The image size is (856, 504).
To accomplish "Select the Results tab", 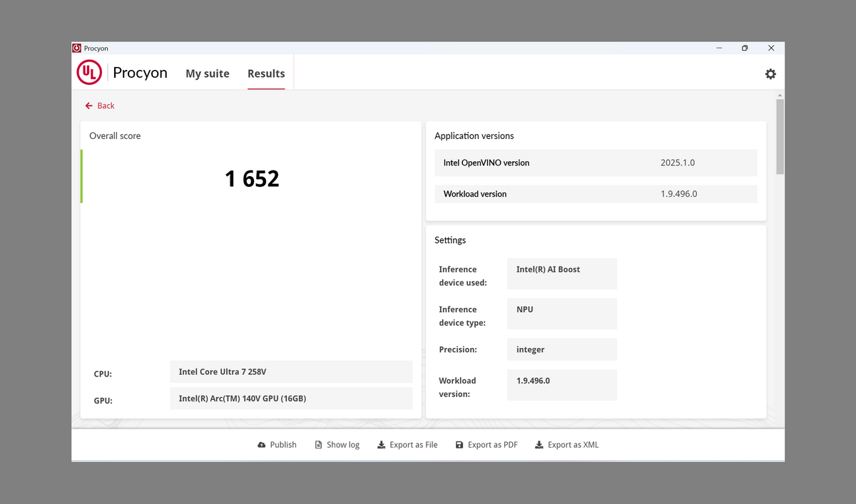I will 266,73.
